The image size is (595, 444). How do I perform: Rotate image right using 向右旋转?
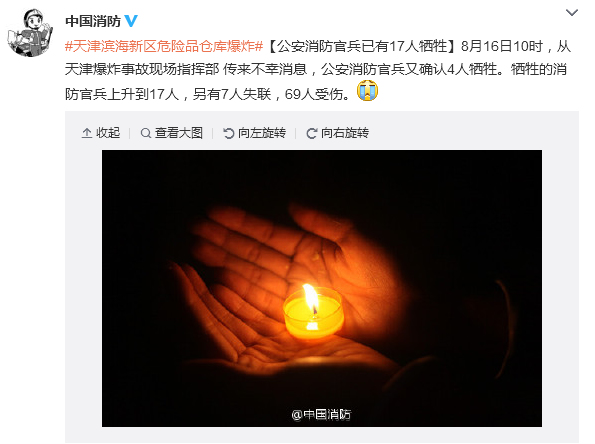(x=345, y=133)
